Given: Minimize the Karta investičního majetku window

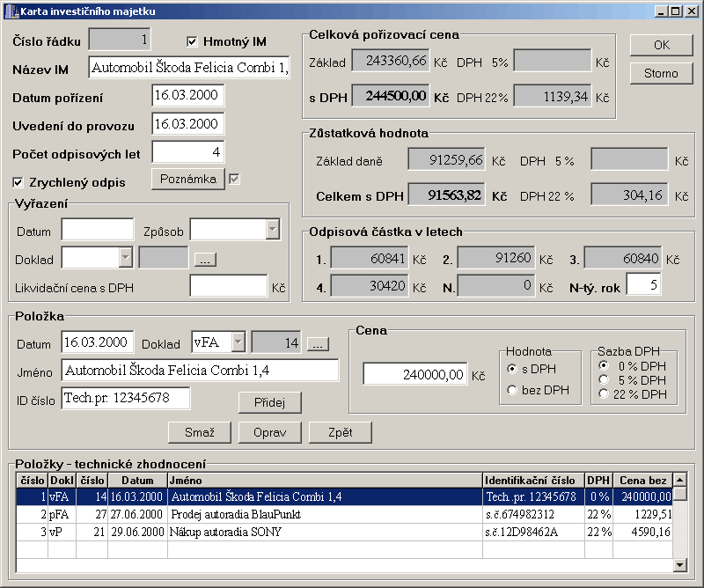Looking at the screenshot, I should (x=661, y=11).
